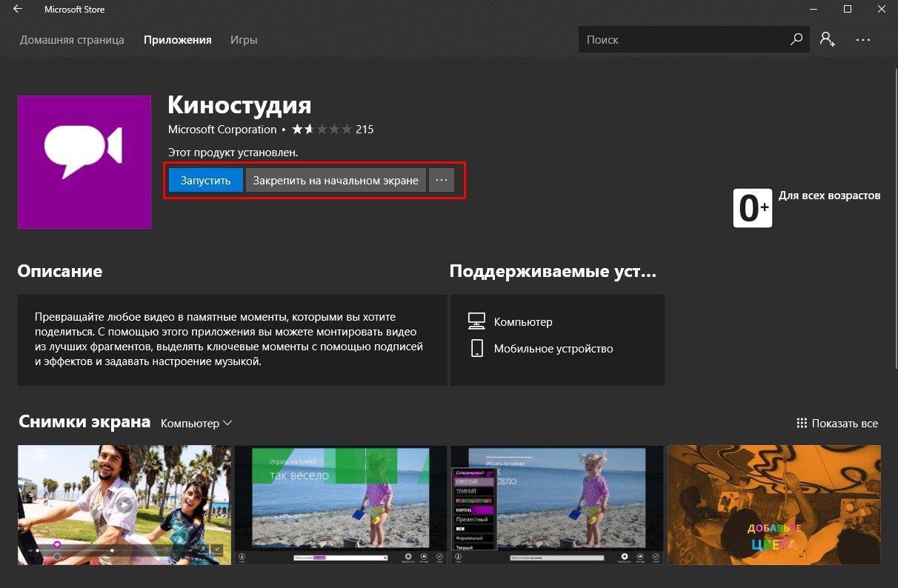Viewport: 898px width, 588px height.
Task: Click the Киностудия app title
Action: pyautogui.click(x=239, y=104)
